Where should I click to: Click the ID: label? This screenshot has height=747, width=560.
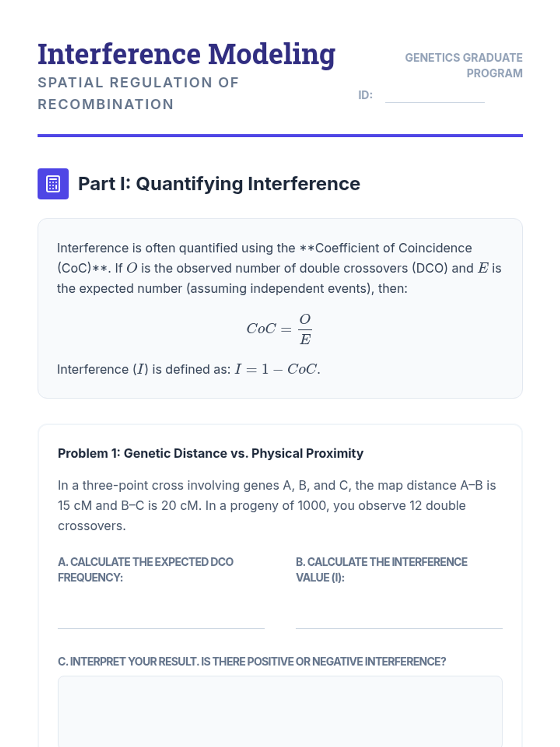[365, 95]
